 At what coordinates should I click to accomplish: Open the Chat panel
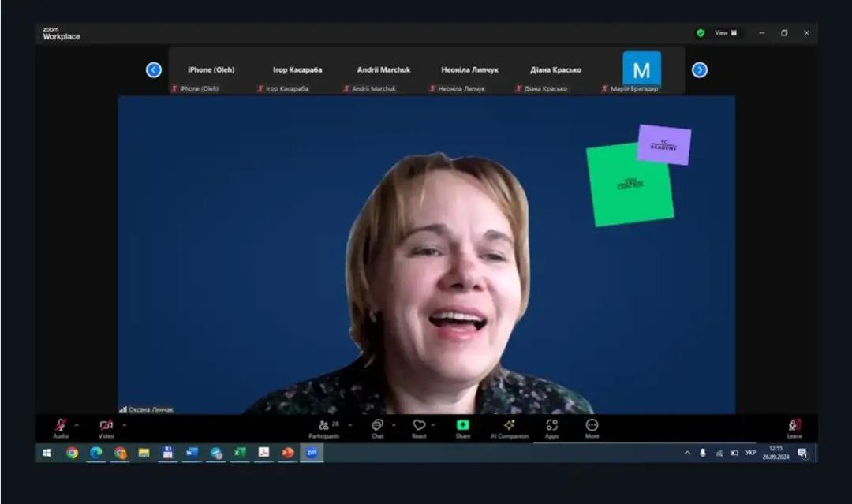click(377, 426)
